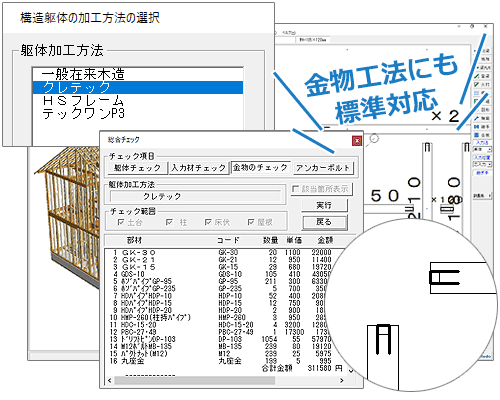
Task: Choose テックワンP3 in processing method list
Action: click(x=138, y=113)
